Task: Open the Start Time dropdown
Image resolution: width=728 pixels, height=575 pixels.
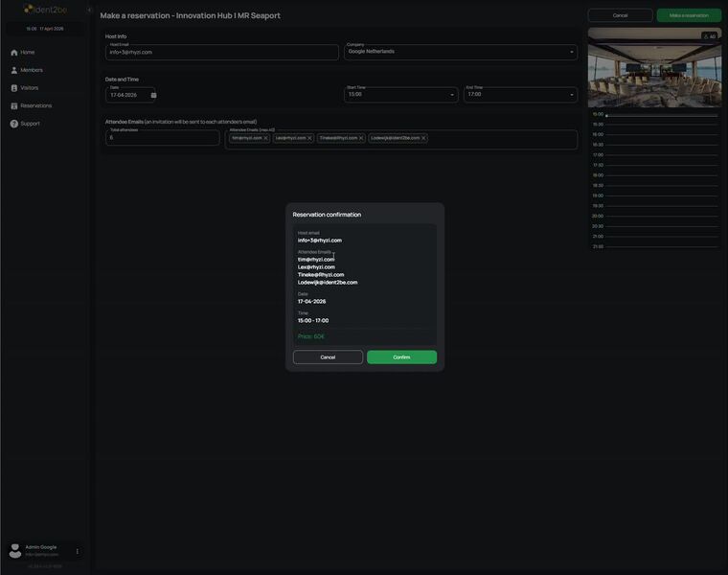Action: [x=452, y=95]
